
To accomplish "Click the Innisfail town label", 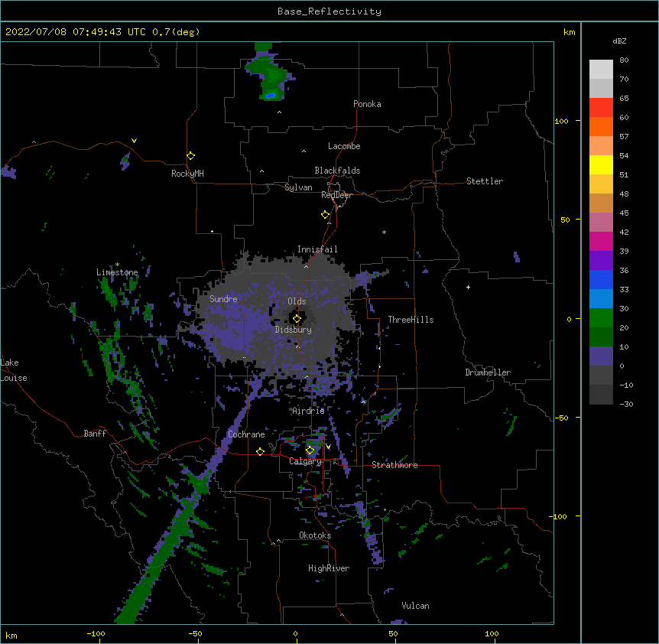I will pos(317,249).
